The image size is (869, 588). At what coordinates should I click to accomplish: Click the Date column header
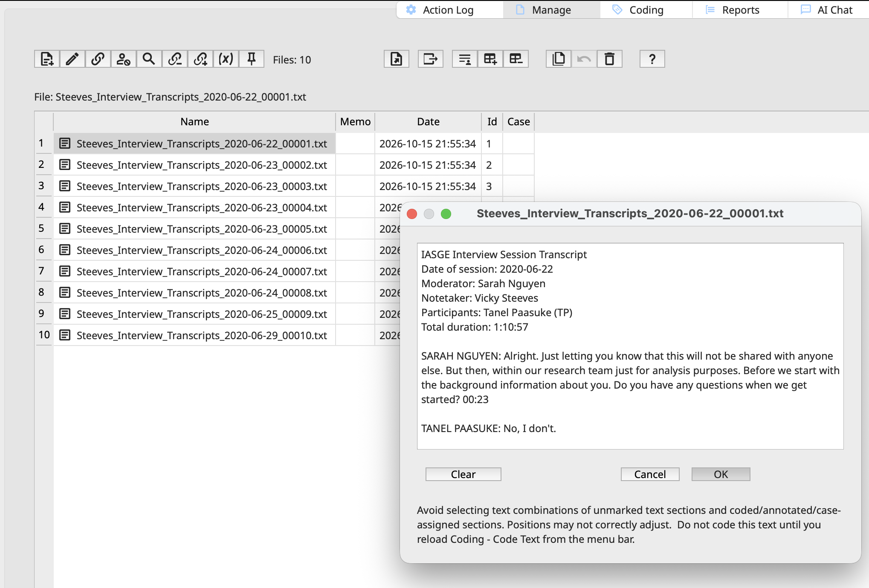pos(428,122)
